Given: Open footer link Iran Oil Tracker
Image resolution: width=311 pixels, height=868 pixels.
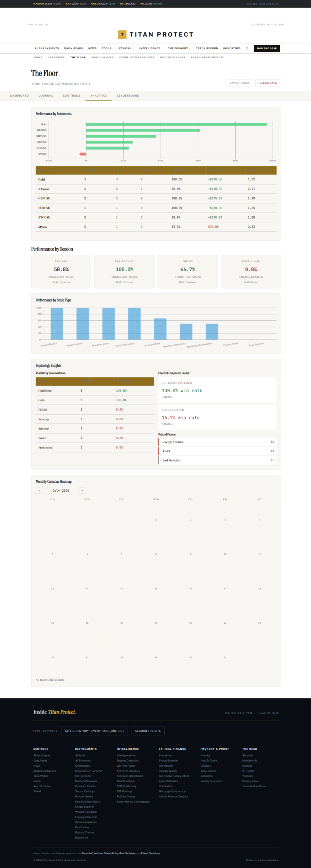Looking at the screenshot, I should point(42,786).
